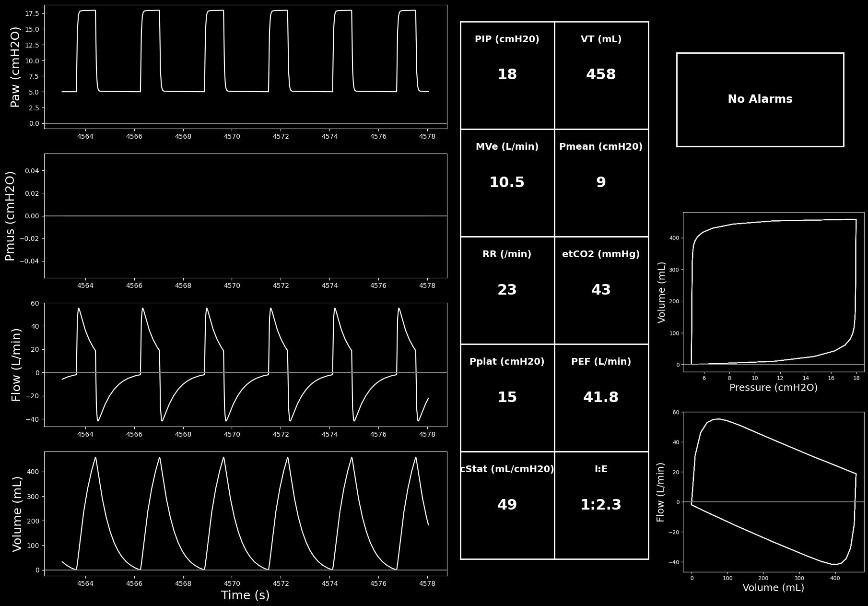Click the 4574 tick under Pmus plot
868x606 pixels.
[330, 286]
